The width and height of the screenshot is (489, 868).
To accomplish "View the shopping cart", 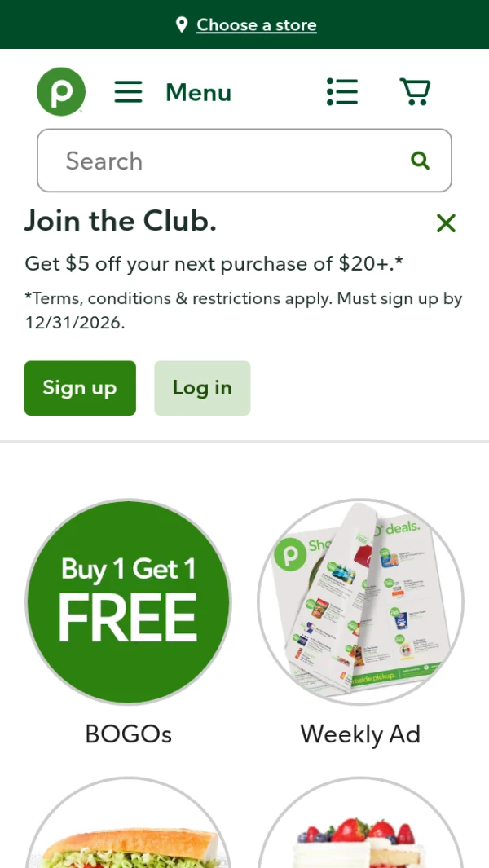I will tap(416, 91).
